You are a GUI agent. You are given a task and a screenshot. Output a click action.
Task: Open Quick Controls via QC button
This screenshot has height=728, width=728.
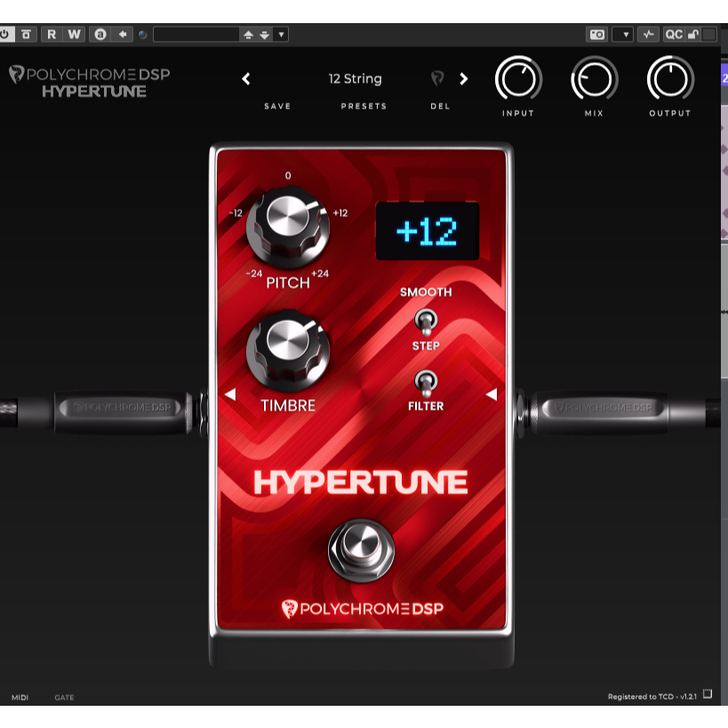(x=674, y=35)
